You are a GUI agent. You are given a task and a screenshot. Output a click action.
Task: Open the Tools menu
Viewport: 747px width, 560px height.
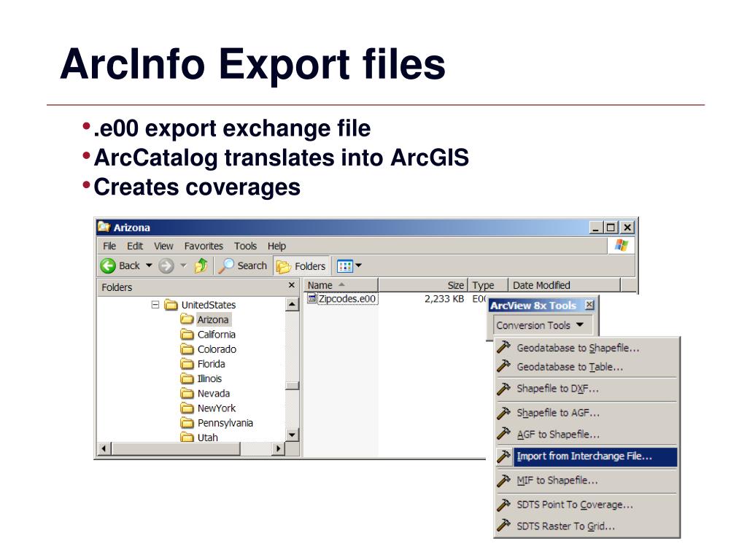point(245,246)
